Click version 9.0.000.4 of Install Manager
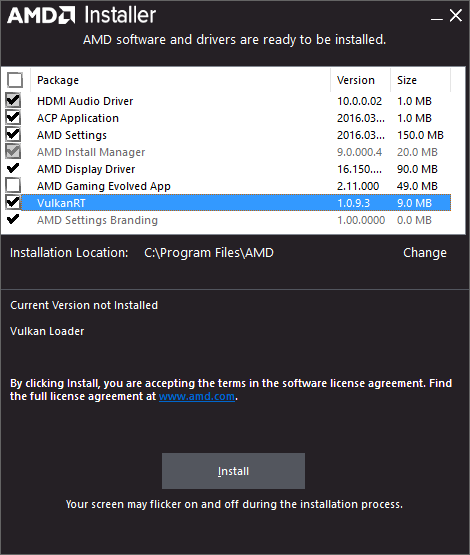 coord(359,152)
